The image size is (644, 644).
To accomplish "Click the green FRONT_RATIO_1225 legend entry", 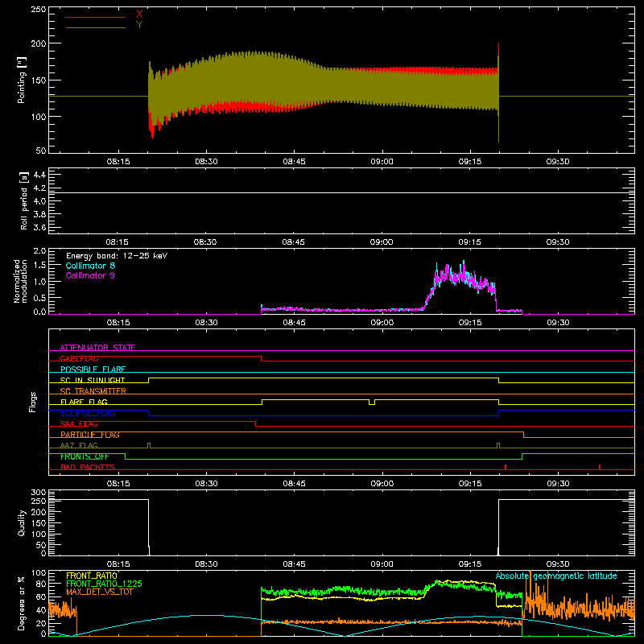I will pos(105,584).
